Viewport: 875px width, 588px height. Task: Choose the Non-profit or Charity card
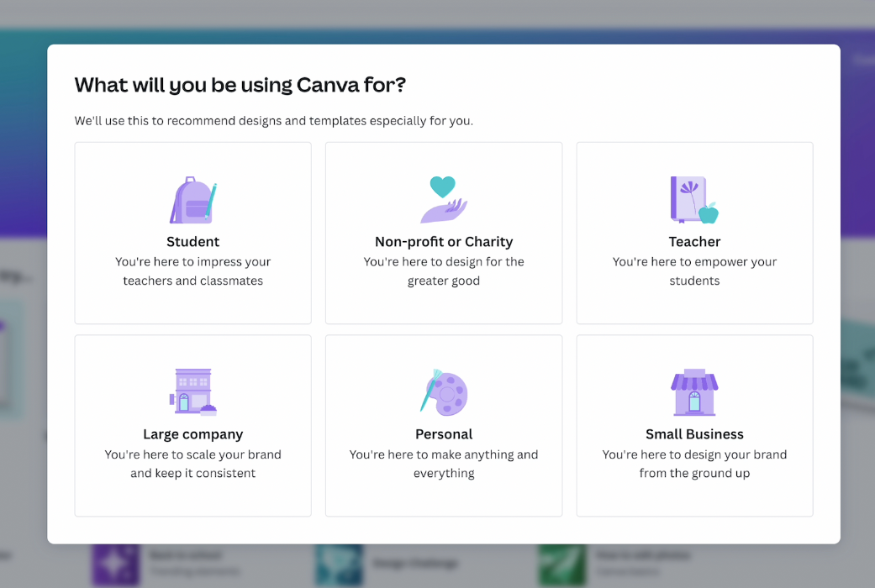443,233
